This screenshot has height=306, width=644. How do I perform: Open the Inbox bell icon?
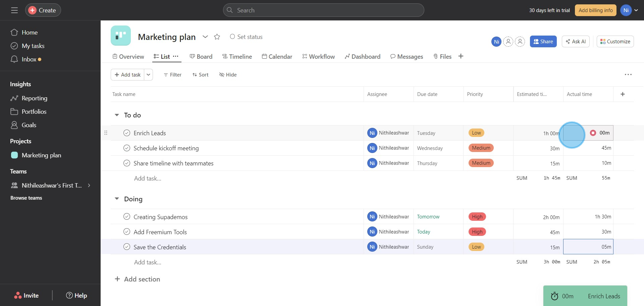pyautogui.click(x=14, y=59)
